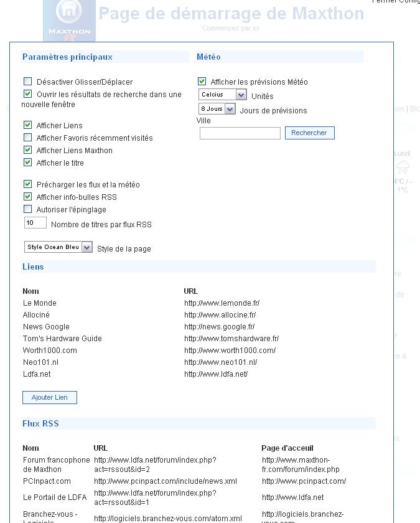The width and height of the screenshot is (420, 523).
Task: Click the http://www.tomshardware.fr/ URL
Action: coord(231,339)
